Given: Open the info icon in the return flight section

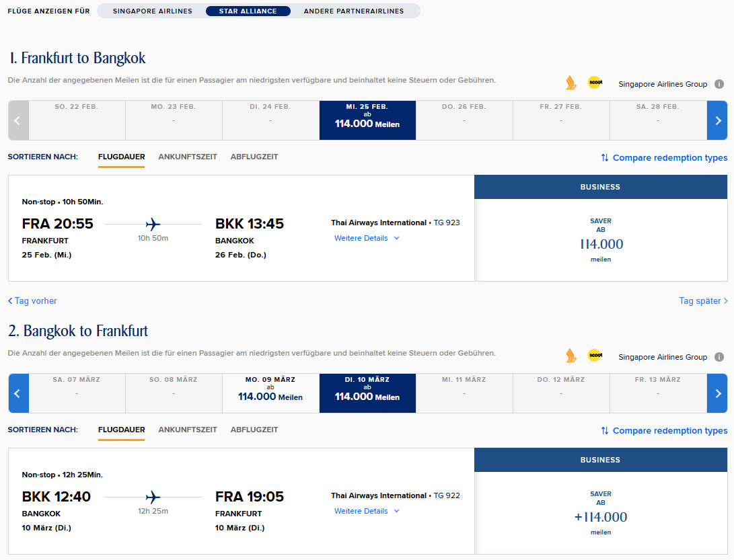Looking at the screenshot, I should [x=719, y=357].
